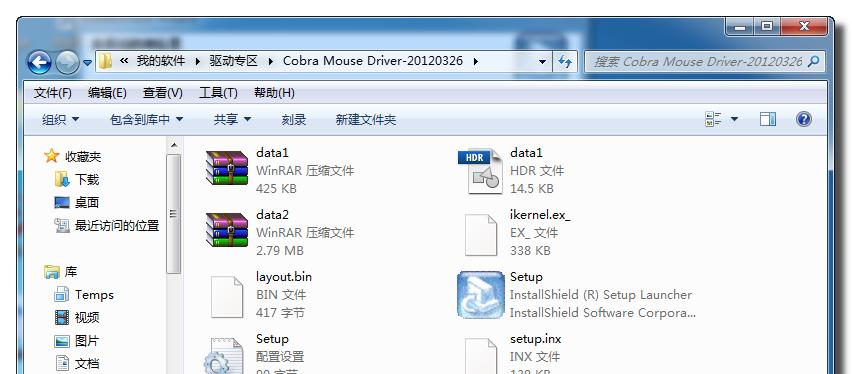This screenshot has width=852, height=374.
Task: Select the data1 HDR file icon
Action: click(481, 171)
